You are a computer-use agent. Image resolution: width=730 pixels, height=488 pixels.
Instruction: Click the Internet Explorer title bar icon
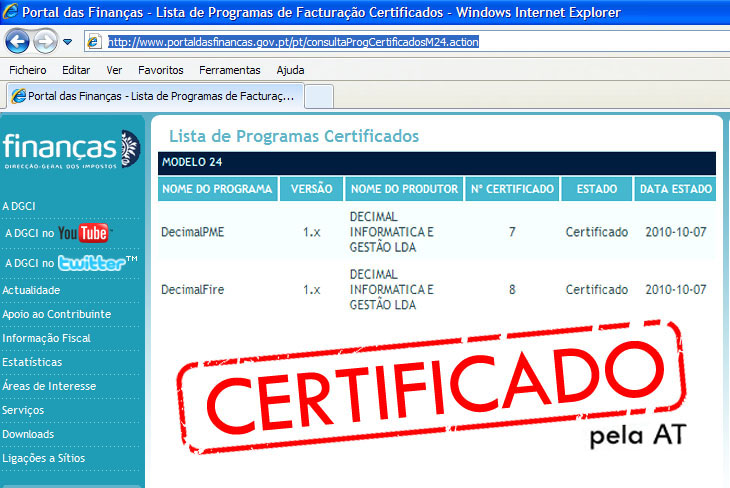point(10,11)
